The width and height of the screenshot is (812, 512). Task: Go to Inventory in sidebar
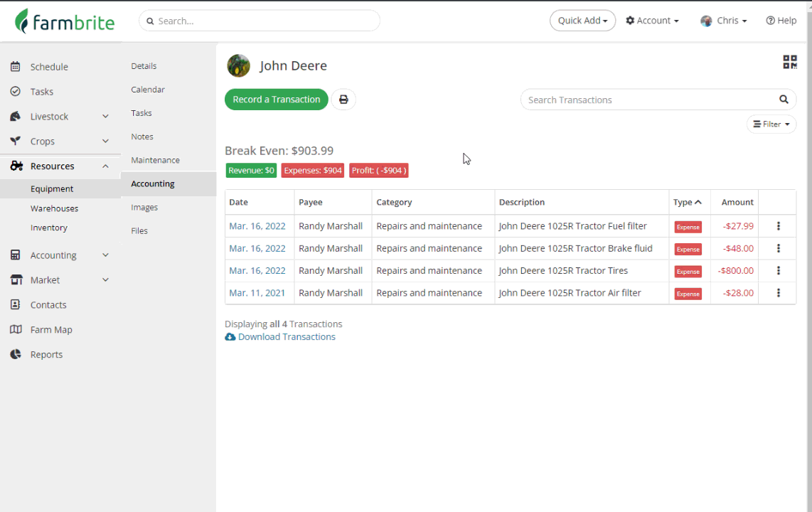[48, 228]
